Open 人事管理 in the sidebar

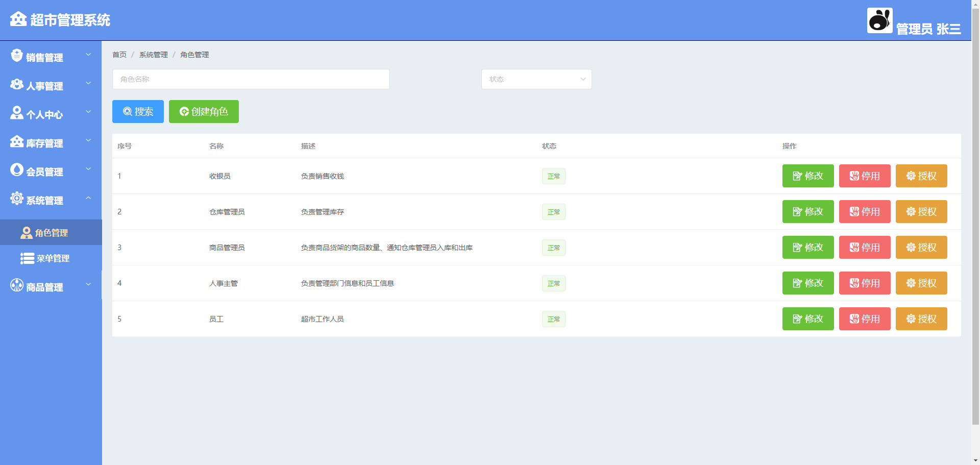click(x=51, y=84)
